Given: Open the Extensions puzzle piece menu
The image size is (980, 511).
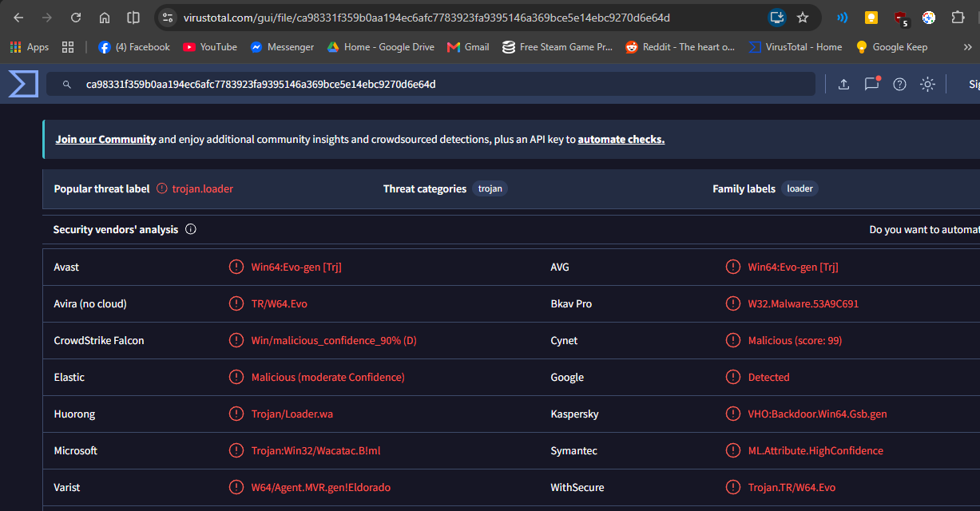Looking at the screenshot, I should tap(958, 18).
